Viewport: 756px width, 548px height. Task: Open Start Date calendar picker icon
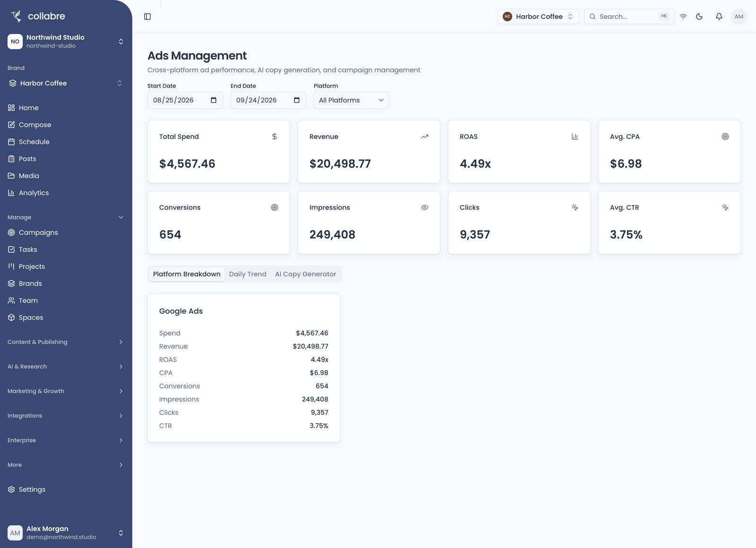pyautogui.click(x=214, y=100)
